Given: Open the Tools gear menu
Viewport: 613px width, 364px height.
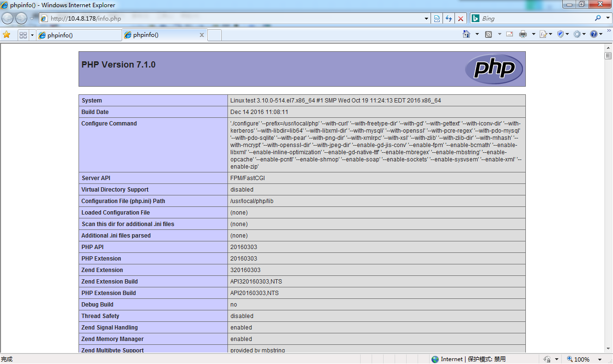Looking at the screenshot, I should click(579, 34).
